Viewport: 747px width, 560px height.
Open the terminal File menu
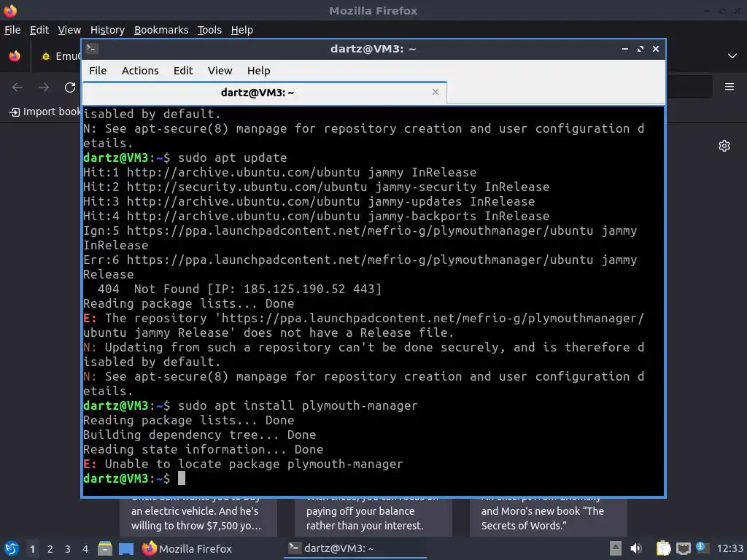pyautogui.click(x=98, y=71)
